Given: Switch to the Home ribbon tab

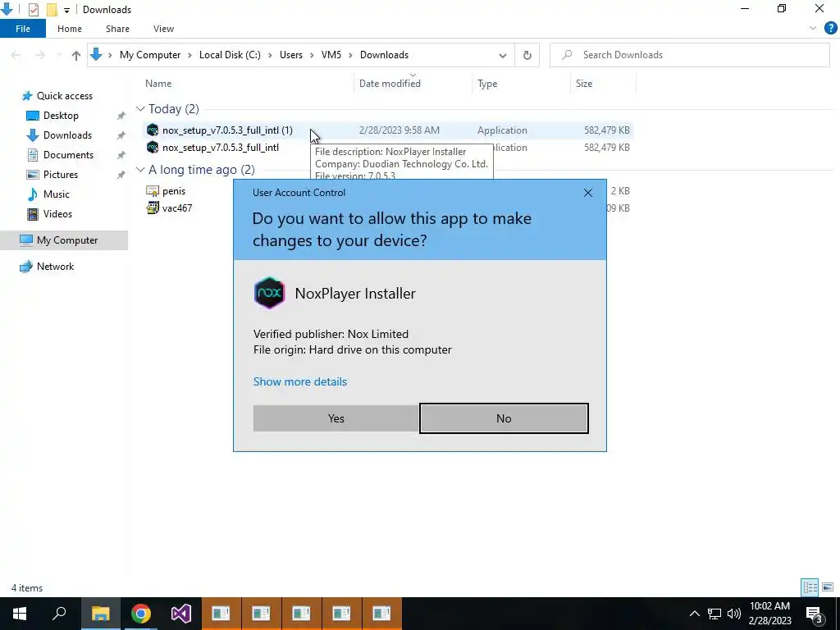Looking at the screenshot, I should click(70, 29).
